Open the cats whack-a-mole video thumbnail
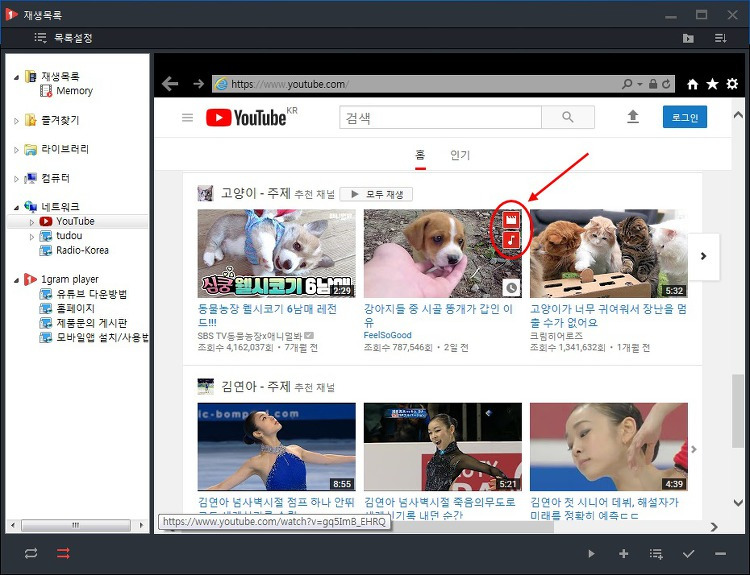750x575 pixels. tap(608, 254)
